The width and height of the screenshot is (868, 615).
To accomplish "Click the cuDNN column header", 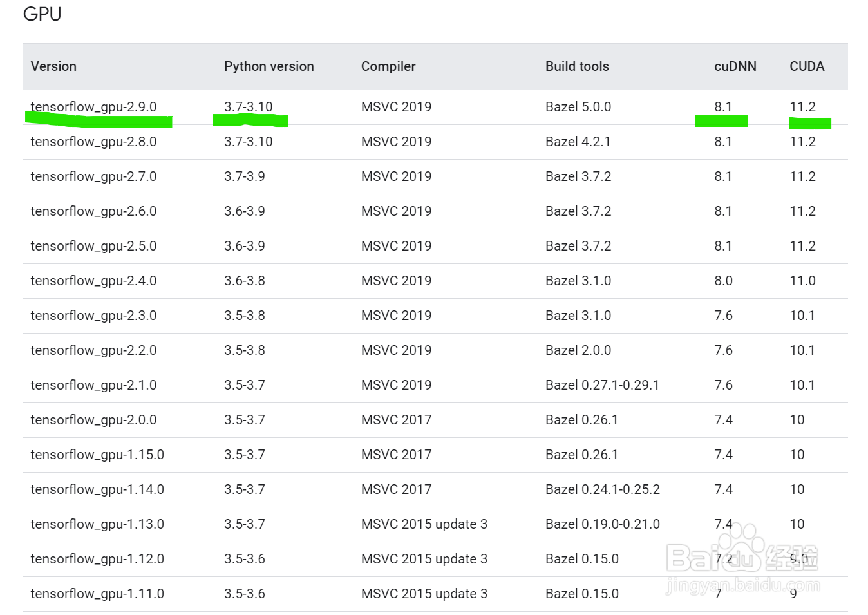I will [x=735, y=66].
